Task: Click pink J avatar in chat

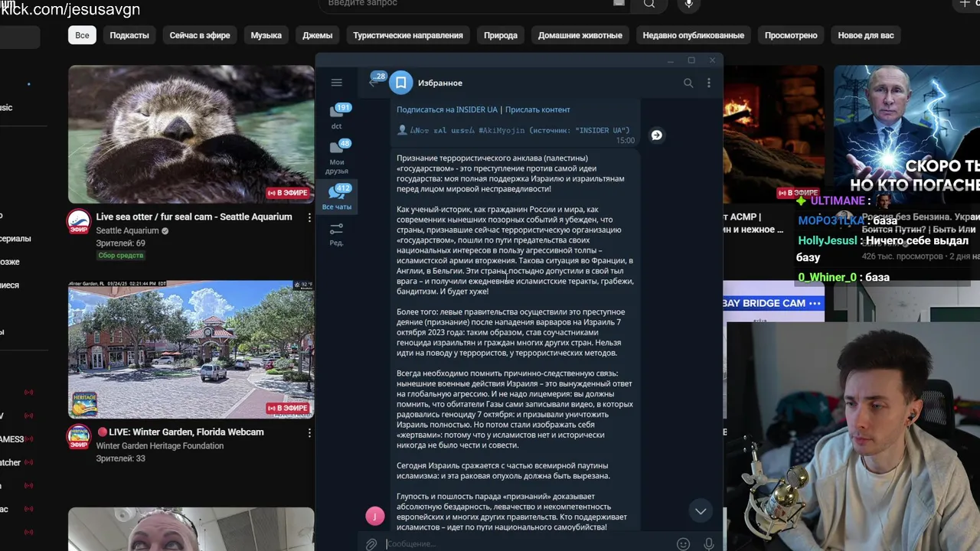Action: point(375,516)
